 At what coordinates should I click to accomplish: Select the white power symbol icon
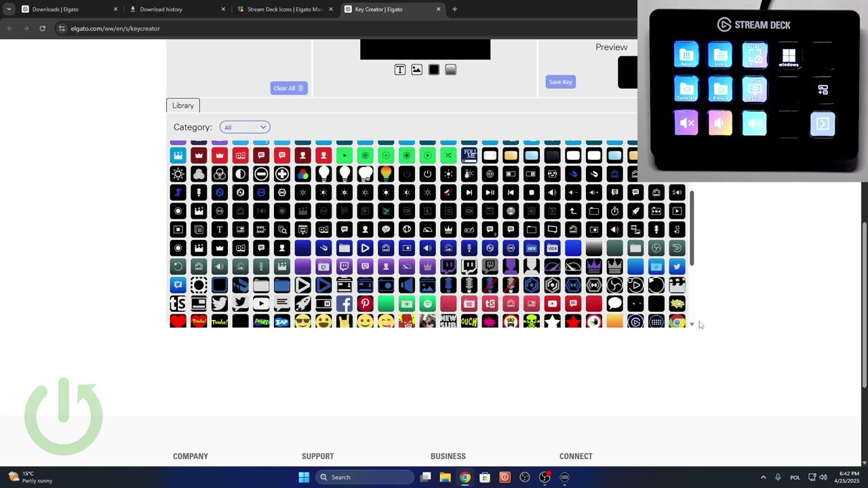(427, 174)
